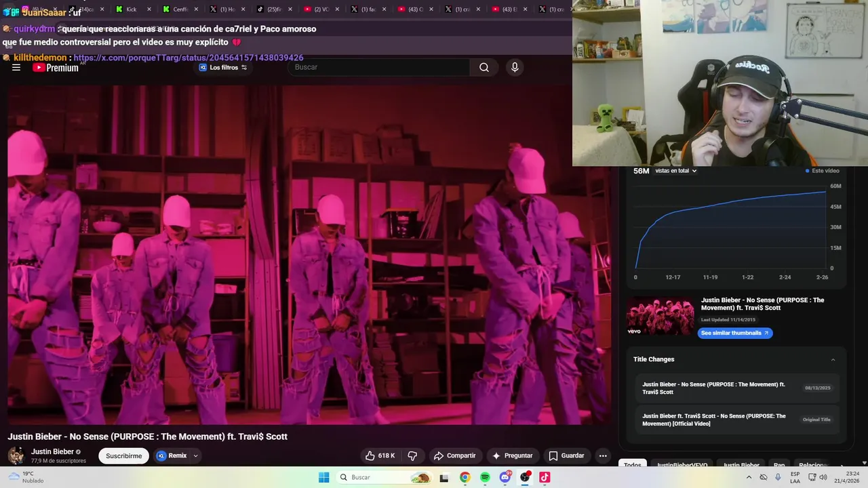Image resolution: width=868 pixels, height=488 pixels.
Task: Open the Justin Bieber channel name link
Action: (52, 451)
